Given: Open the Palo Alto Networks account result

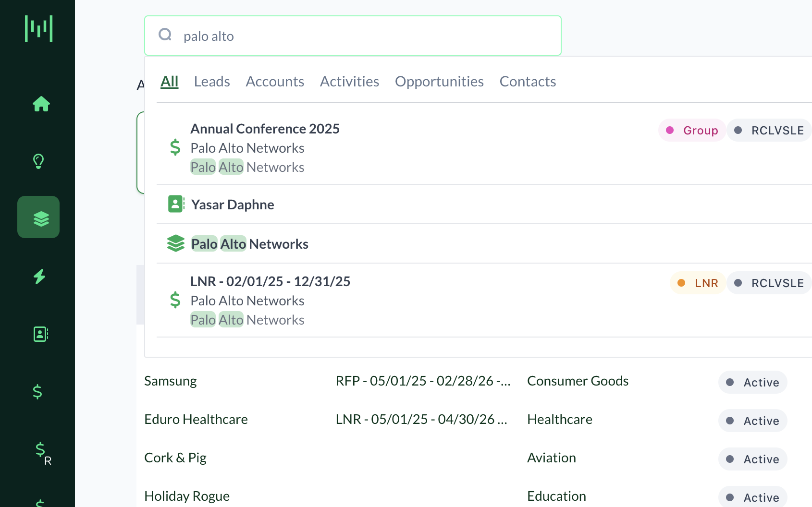Looking at the screenshot, I should [x=250, y=244].
